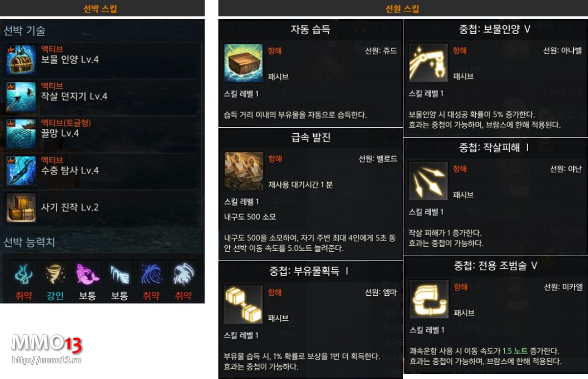Click the 급속 발진 rowers skill icon
Image resolution: width=588 pixels, height=379 pixels.
(x=244, y=171)
